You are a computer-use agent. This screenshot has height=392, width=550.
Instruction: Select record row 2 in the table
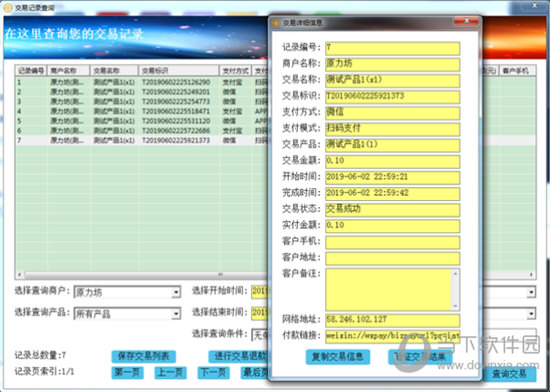coord(142,92)
